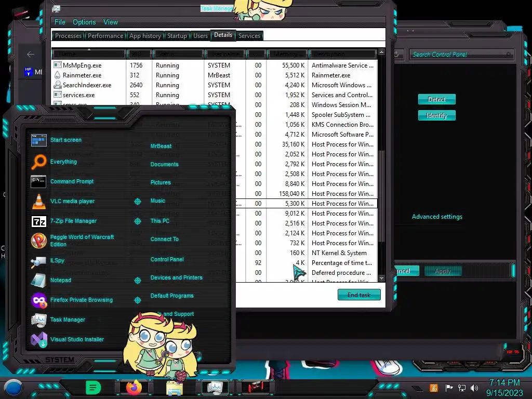This screenshot has width=532, height=399.
Task: Click search magnifier in Control Panel search box
Action: click(508, 55)
